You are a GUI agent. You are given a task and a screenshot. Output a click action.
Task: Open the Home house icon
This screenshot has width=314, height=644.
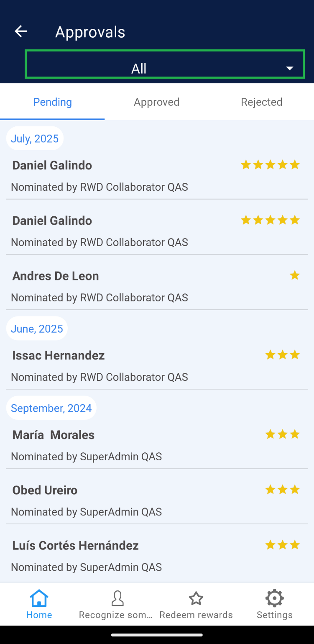coord(39,598)
